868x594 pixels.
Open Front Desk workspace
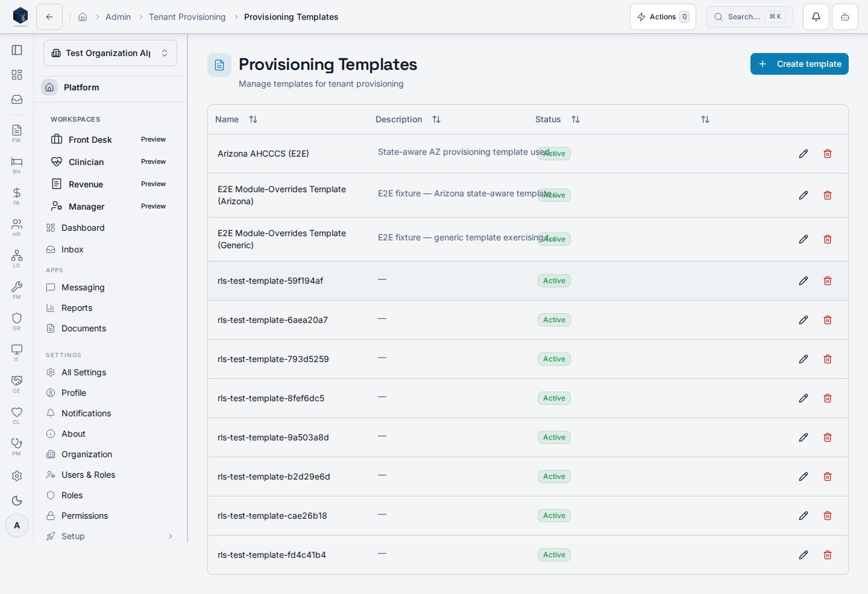(110, 140)
